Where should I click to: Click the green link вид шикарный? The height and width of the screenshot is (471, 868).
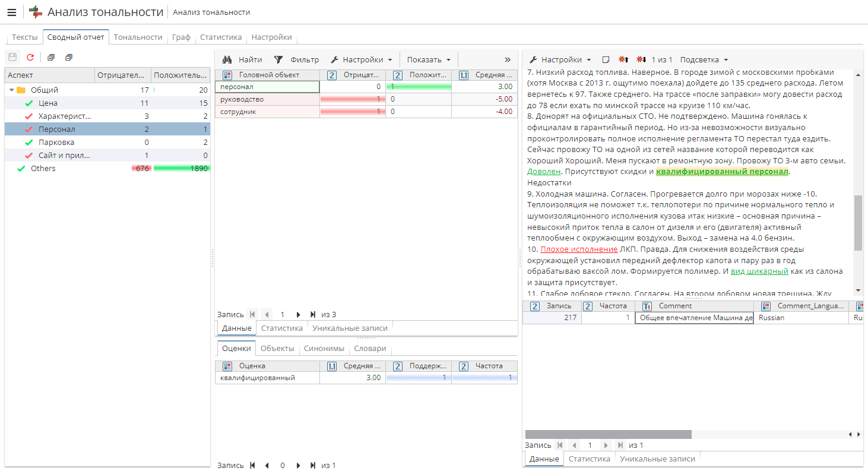(759, 271)
